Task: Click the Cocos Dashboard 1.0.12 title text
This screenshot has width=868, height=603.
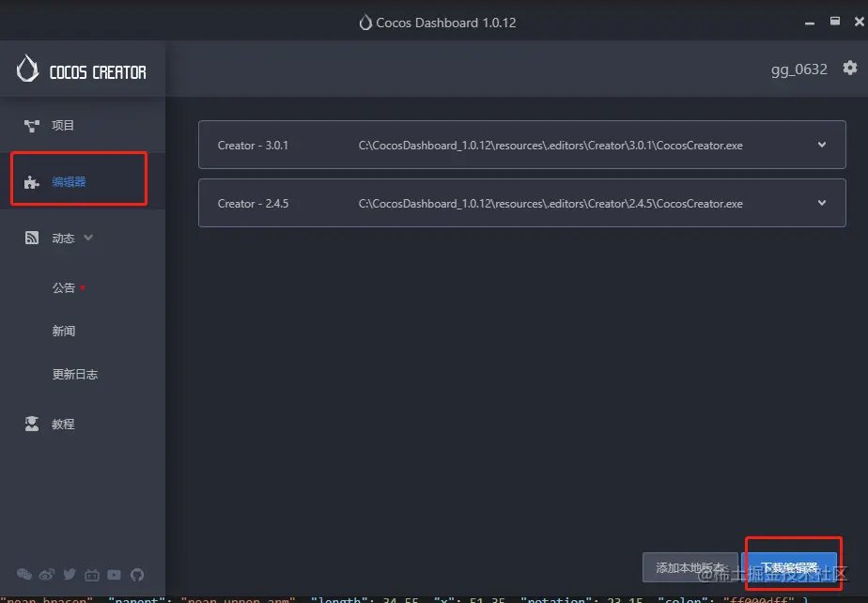Action: (x=445, y=23)
